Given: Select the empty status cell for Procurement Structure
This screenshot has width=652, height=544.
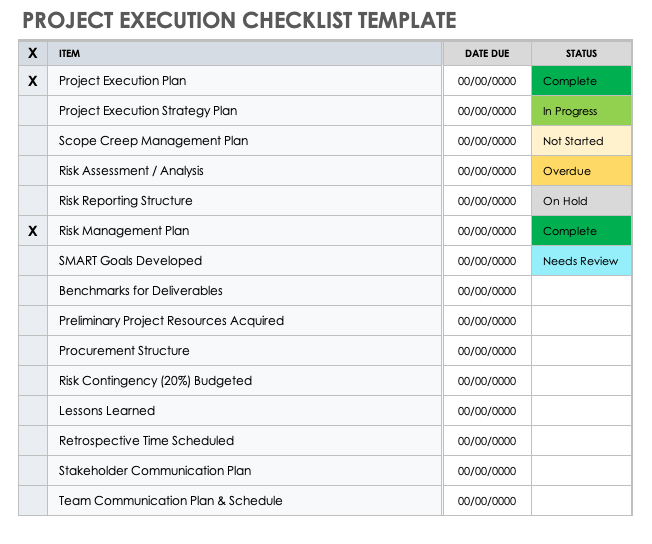Looking at the screenshot, I should [x=581, y=351].
